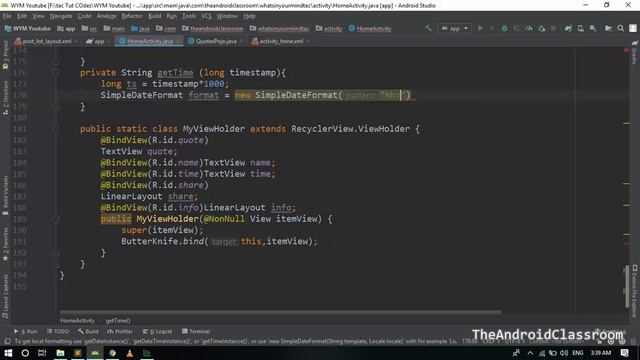Click tool window toggle icon in status bar
This screenshot has height=360, width=640.
click(7, 341)
